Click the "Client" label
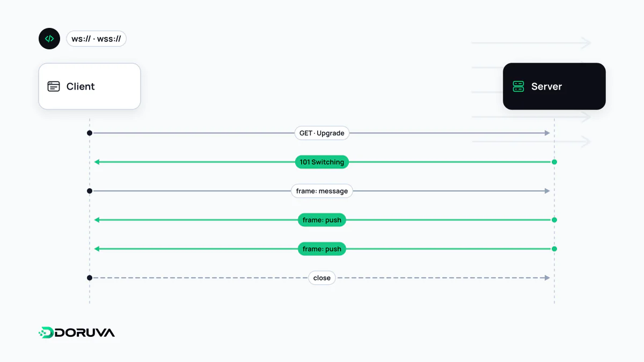644x362 pixels. [80, 86]
